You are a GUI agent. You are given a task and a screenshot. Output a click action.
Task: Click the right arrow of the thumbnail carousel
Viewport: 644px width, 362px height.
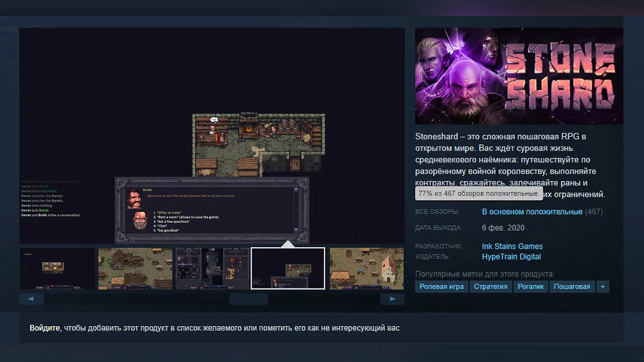[x=393, y=299]
